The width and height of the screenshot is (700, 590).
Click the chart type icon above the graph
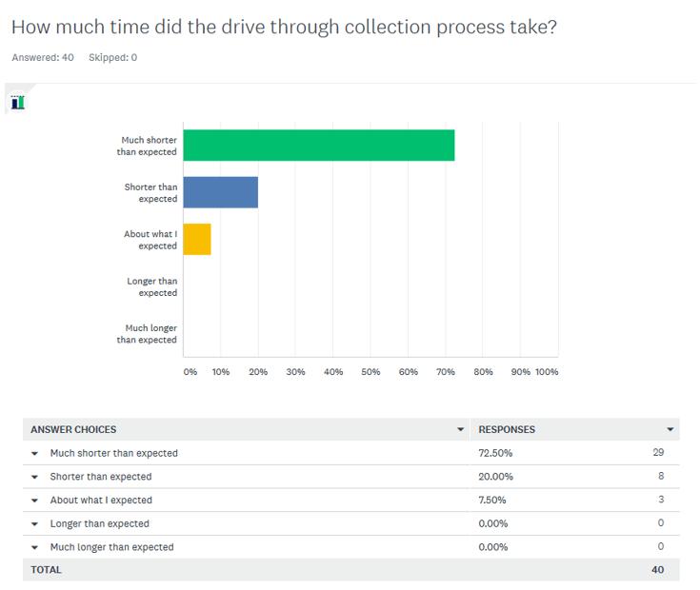coord(17,103)
